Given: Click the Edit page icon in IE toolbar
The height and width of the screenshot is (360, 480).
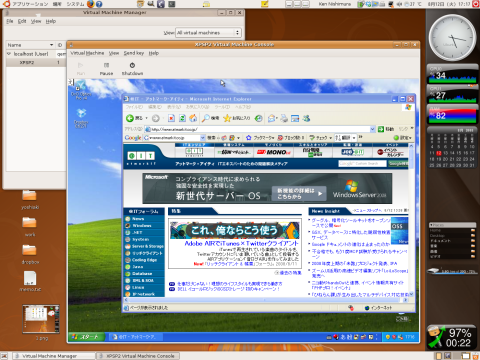Looking at the screenshot, I should tap(295, 118).
